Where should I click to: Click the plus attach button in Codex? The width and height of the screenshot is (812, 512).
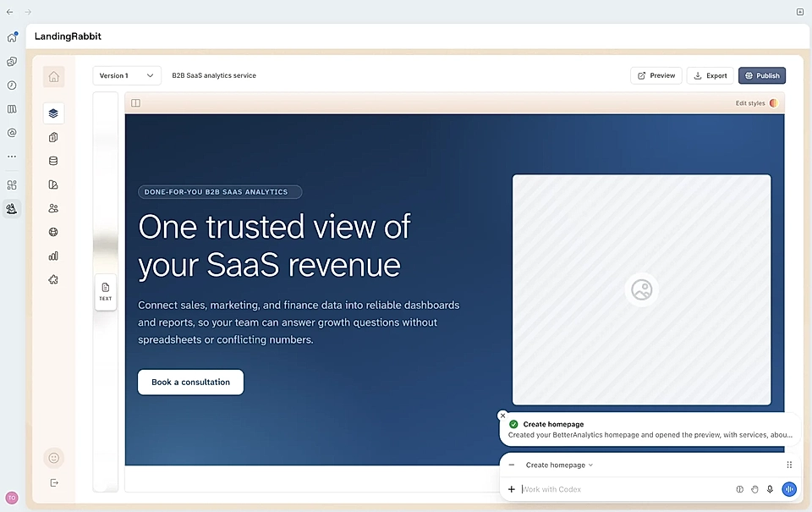pyautogui.click(x=512, y=489)
